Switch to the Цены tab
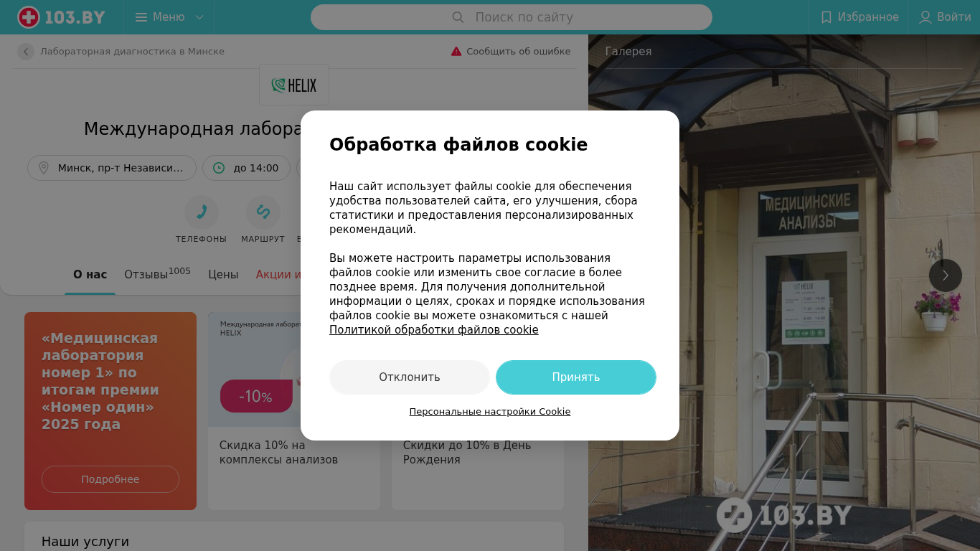 click(x=223, y=274)
